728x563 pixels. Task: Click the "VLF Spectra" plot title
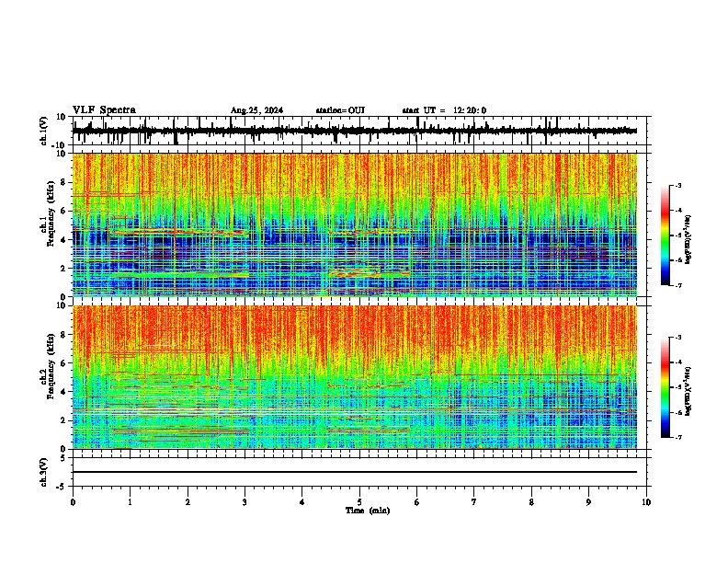[x=104, y=110]
